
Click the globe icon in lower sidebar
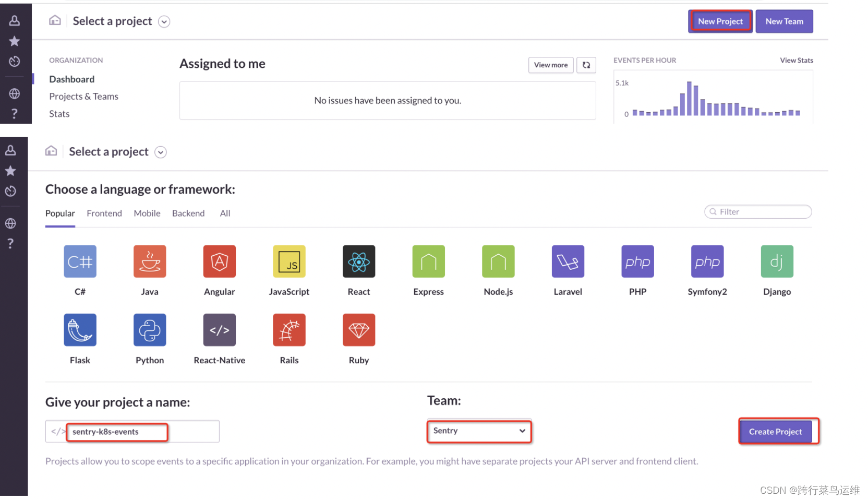[x=10, y=223]
